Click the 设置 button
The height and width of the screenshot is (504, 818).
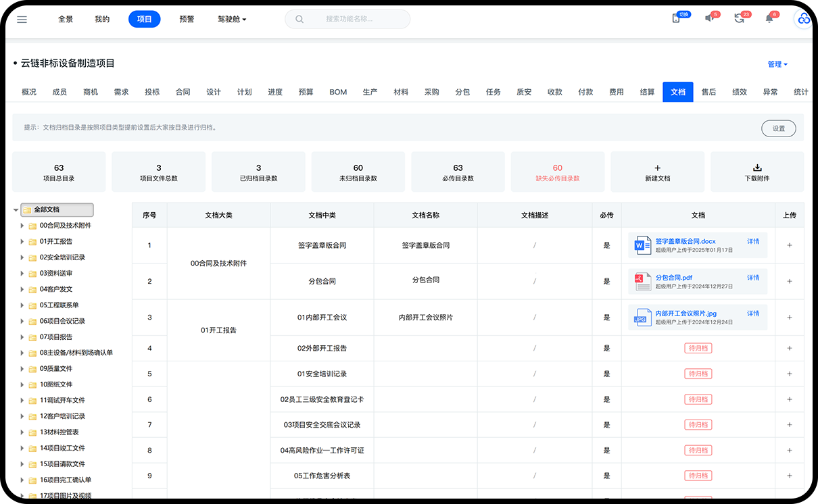778,128
